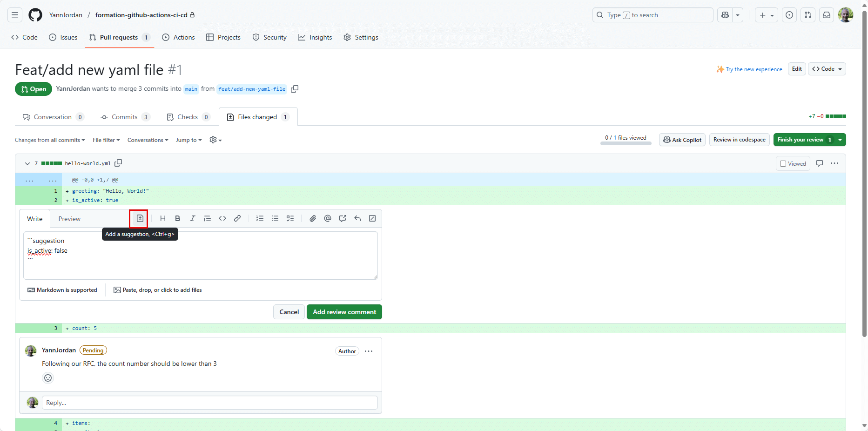Open the Changes from all commits dropdown

pyautogui.click(x=49, y=140)
